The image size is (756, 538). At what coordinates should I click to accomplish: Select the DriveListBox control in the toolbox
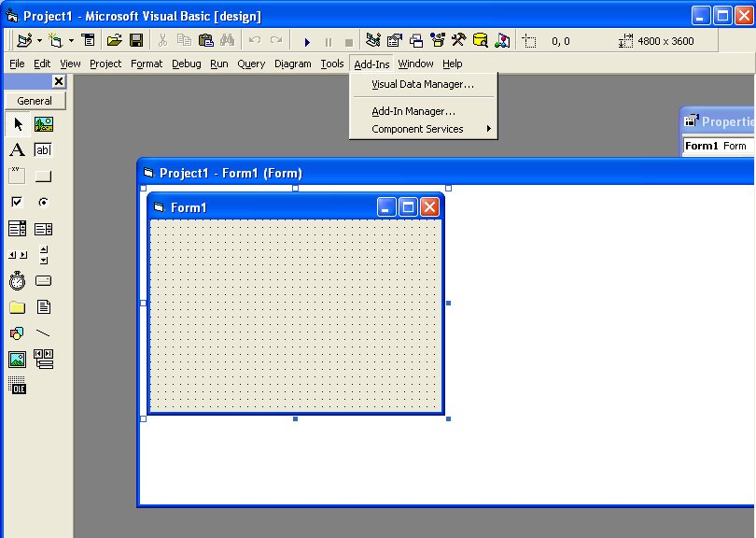pyautogui.click(x=43, y=280)
